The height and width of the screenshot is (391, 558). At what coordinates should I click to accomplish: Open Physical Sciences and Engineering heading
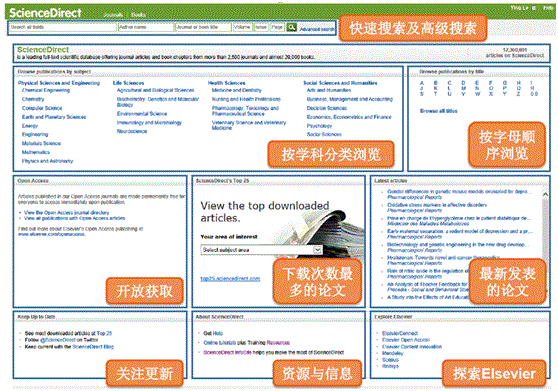pyautogui.click(x=59, y=83)
